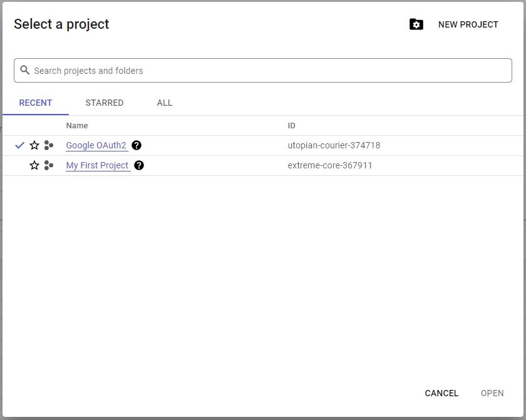Screen dimensions: 526x420
Task: Click the OPEN button
Action: [x=492, y=393]
